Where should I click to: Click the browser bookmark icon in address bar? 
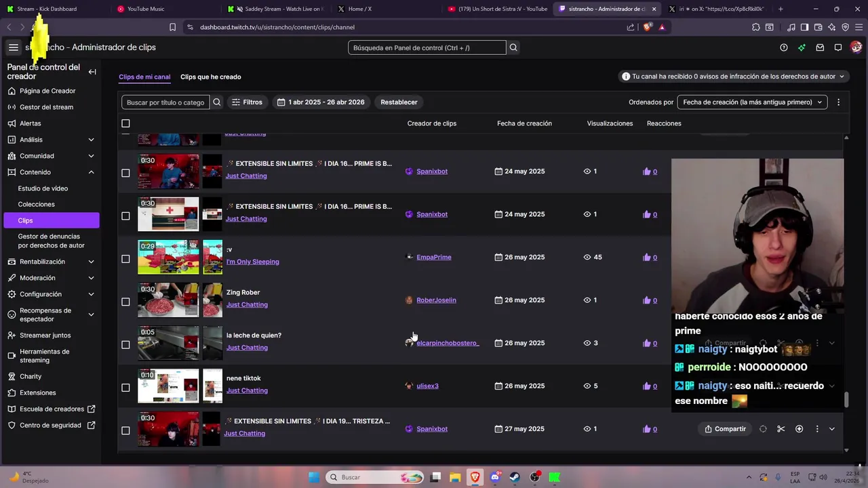(x=172, y=27)
